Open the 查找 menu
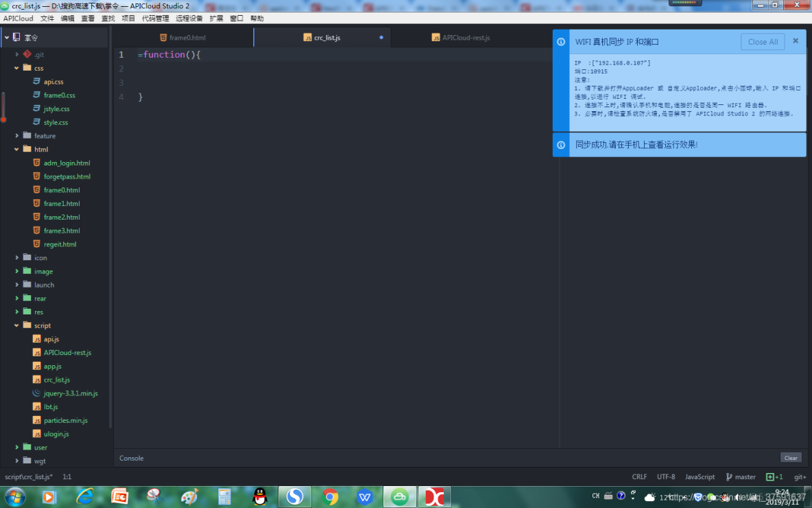This screenshot has height=508, width=812. [108, 18]
